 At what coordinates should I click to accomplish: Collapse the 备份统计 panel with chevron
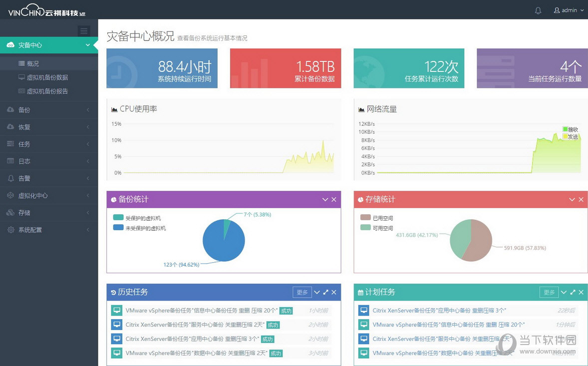(x=325, y=200)
